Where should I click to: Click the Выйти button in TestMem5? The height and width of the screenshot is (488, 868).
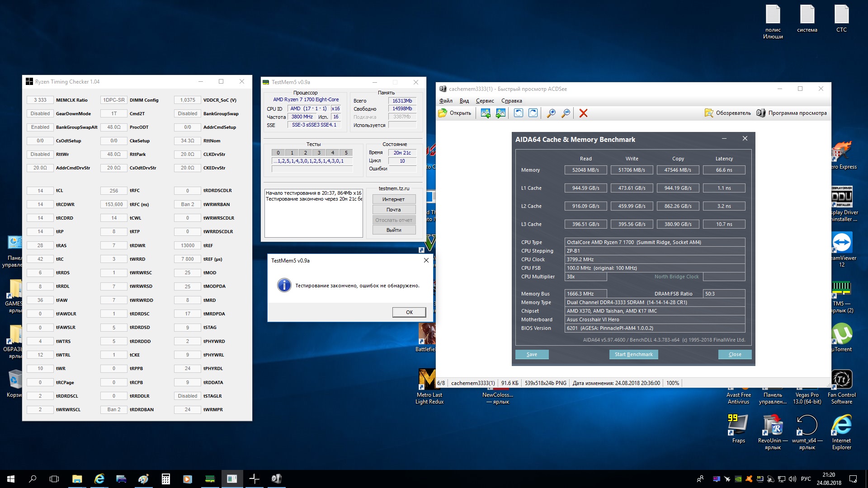pos(393,230)
